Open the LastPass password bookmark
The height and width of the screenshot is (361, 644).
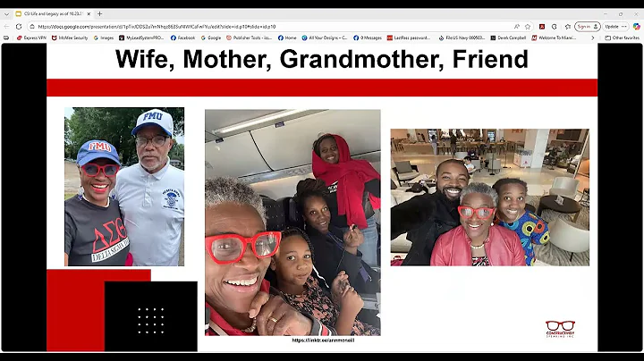[x=409, y=38]
